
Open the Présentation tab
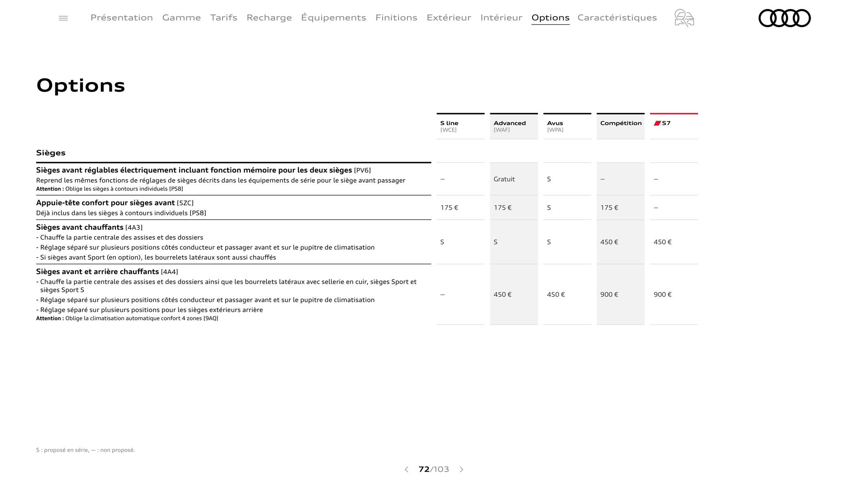(122, 17)
